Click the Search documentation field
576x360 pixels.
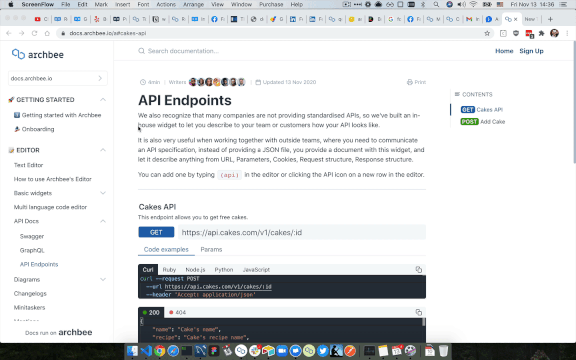[x=183, y=51]
